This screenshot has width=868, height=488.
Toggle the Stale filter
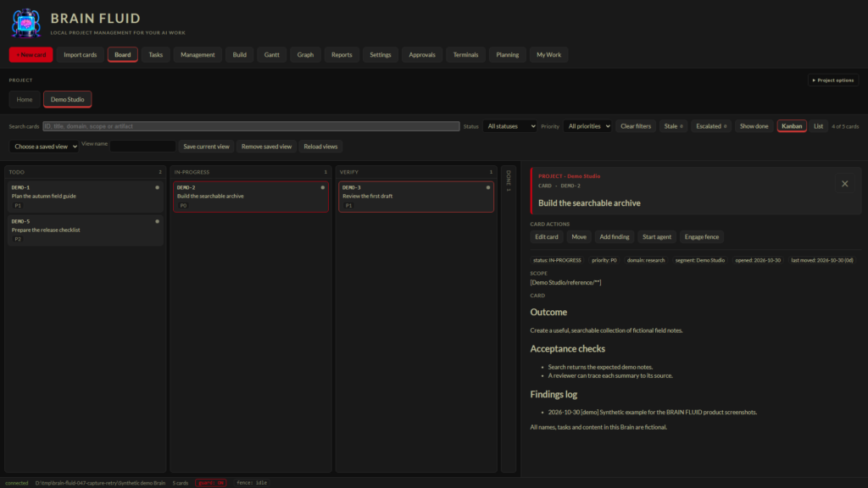673,126
